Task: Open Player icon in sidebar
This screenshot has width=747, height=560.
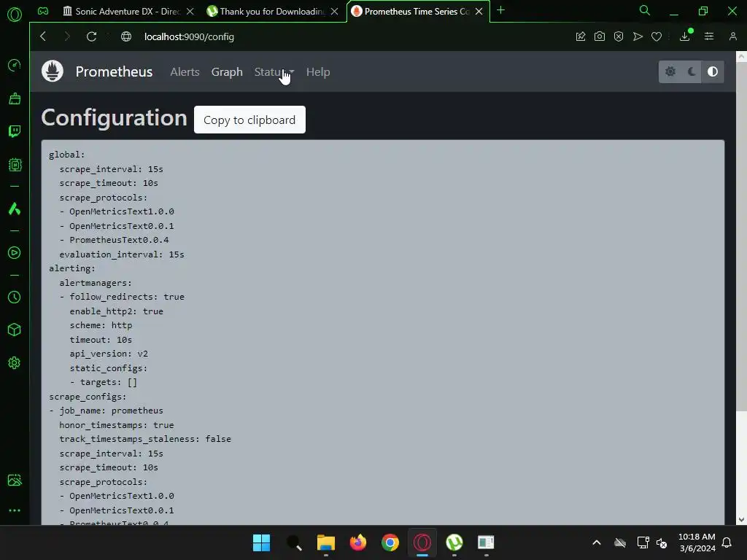Action: [15, 253]
